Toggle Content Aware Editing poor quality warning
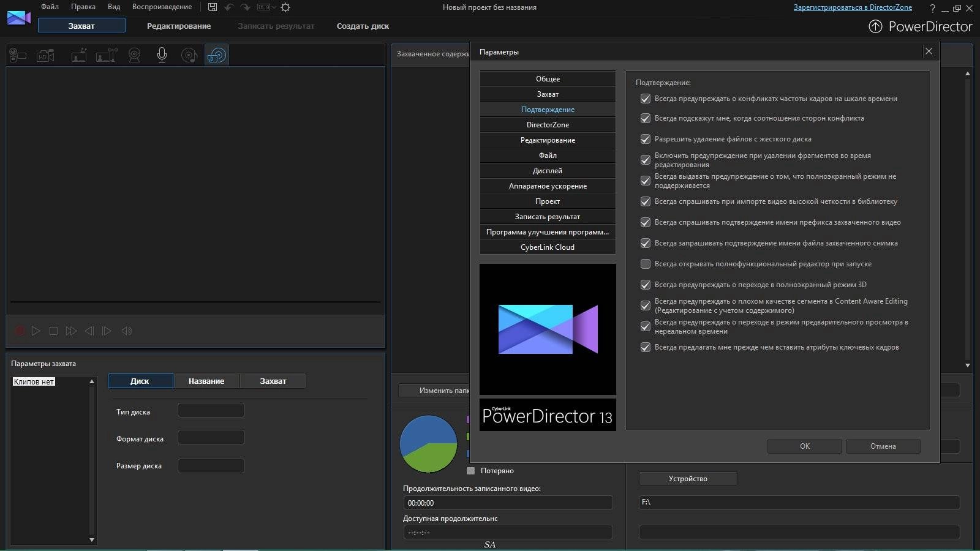This screenshot has height=551, width=980. (x=645, y=305)
